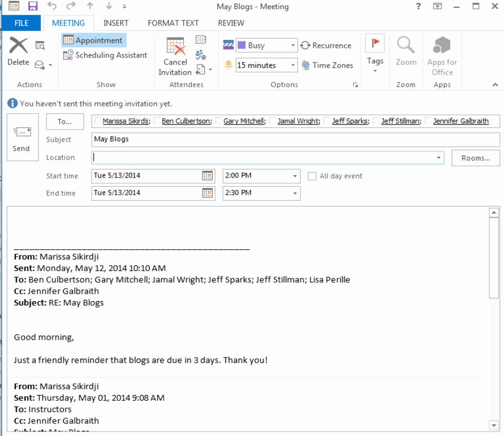Open the End time date picker calendar

click(207, 193)
